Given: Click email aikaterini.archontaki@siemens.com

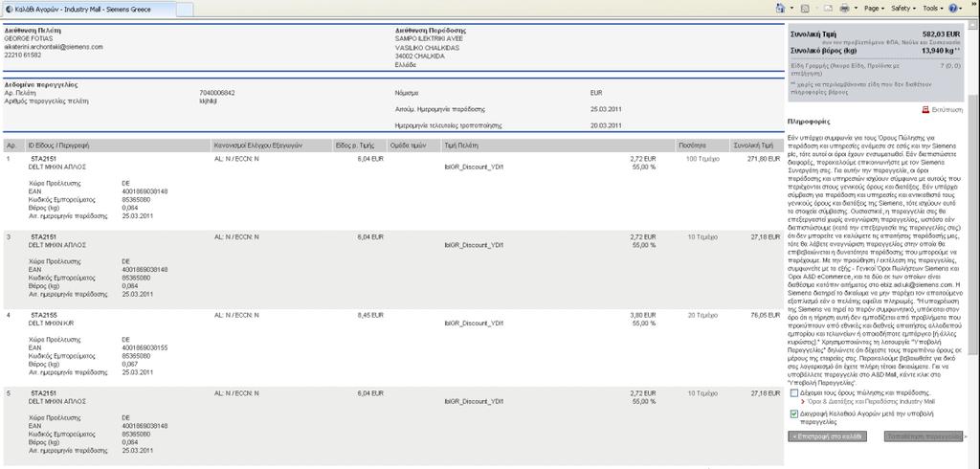Looking at the screenshot, I should point(54,47).
